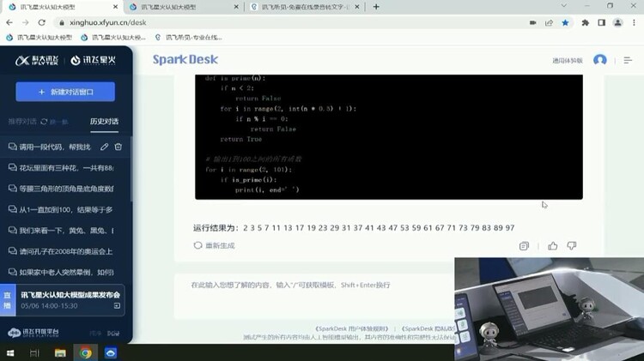
Task: Copy the answer with the copy icon
Action: [x=524, y=246]
